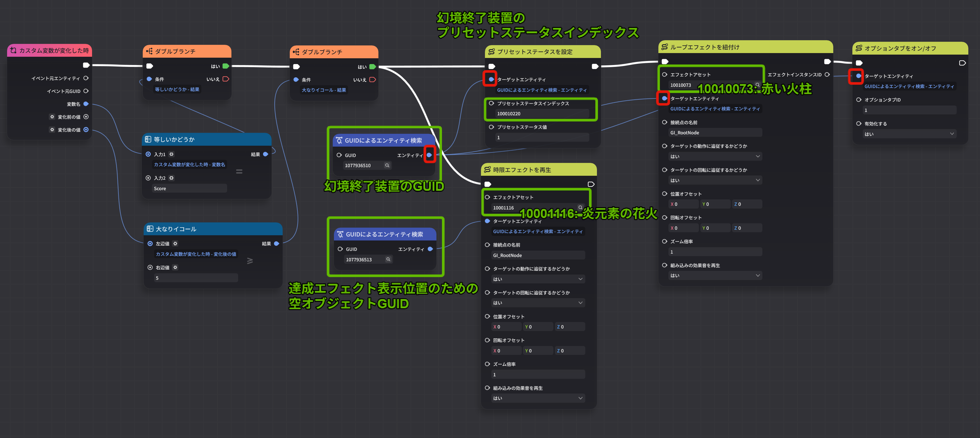Click the Score input field

click(189, 189)
